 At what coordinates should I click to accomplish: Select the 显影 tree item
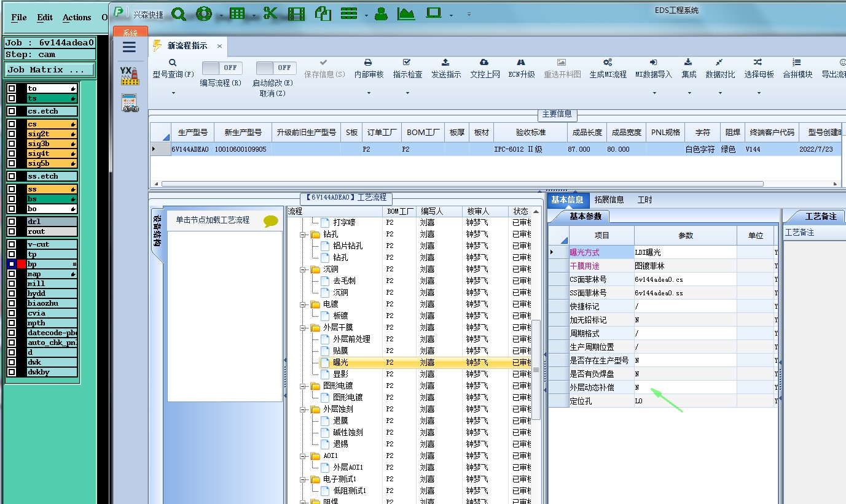point(341,374)
